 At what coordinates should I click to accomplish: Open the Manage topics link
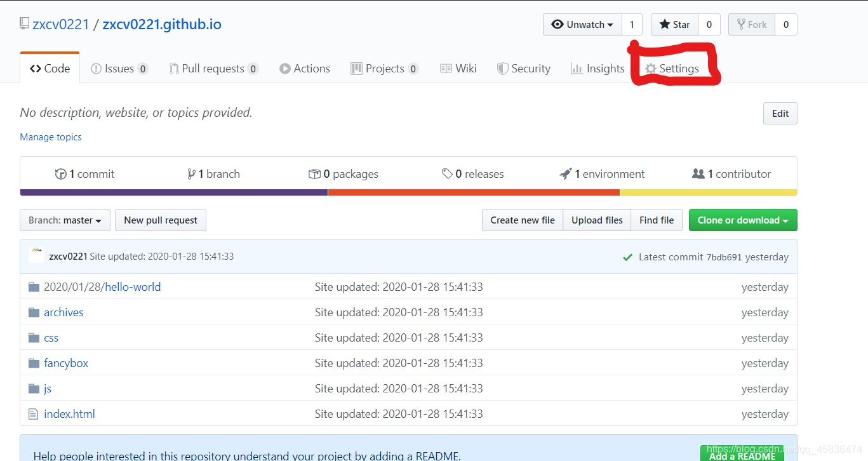[51, 137]
